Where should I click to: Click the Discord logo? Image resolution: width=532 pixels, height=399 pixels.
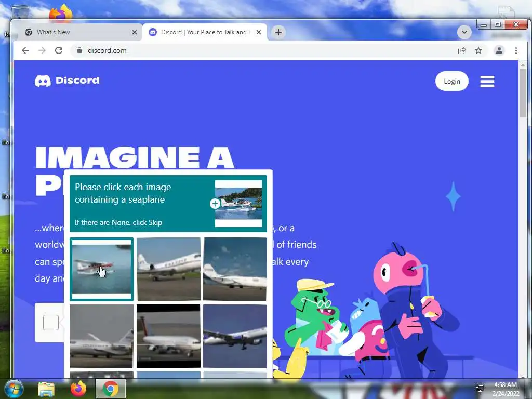[x=67, y=81]
